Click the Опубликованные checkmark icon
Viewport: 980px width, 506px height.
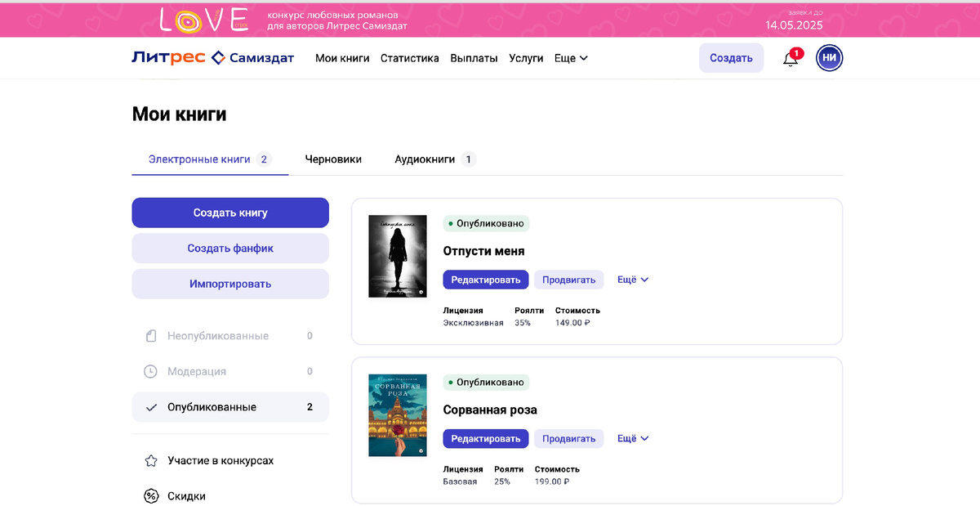[x=150, y=407]
